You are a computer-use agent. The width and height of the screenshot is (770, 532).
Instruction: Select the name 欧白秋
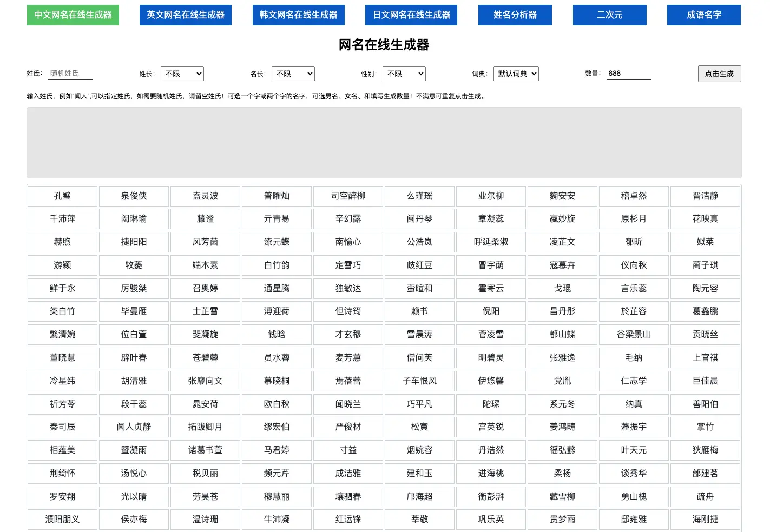pyautogui.click(x=277, y=404)
